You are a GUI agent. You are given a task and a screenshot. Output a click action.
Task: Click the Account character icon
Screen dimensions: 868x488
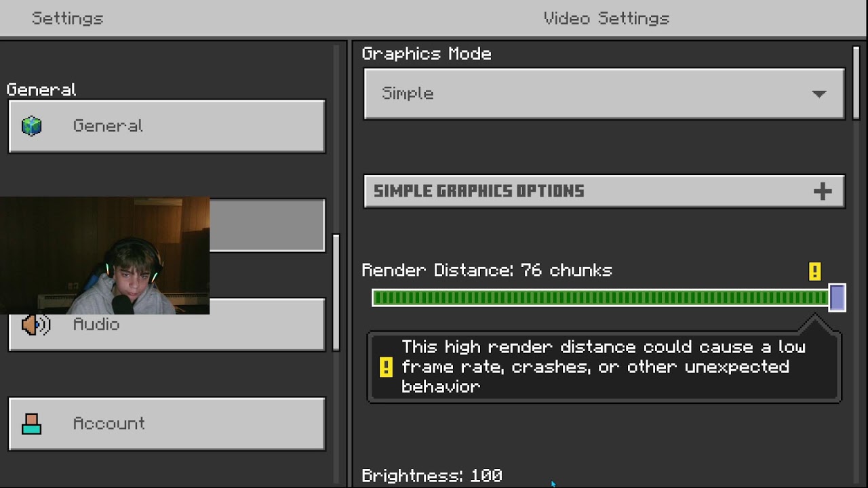32,424
